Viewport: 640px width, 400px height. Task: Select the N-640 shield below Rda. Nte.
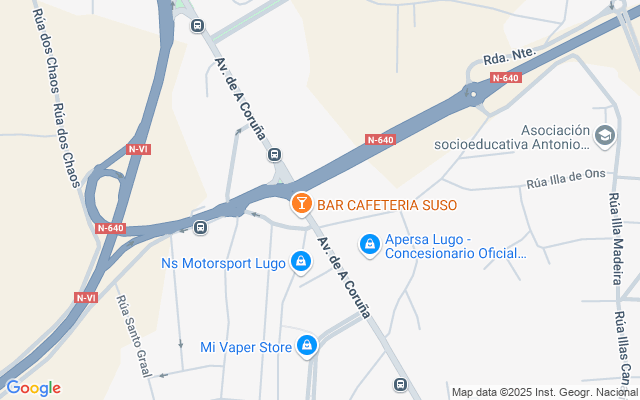[506, 78]
